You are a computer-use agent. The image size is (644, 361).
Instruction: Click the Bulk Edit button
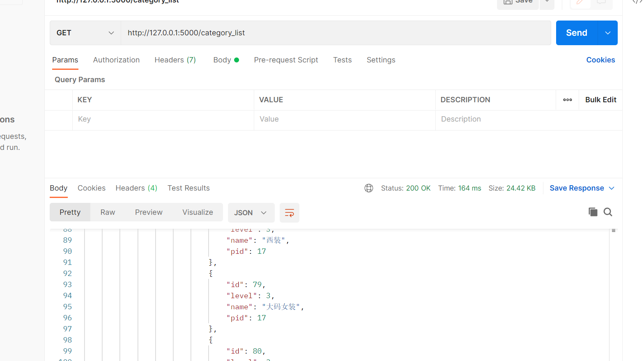pyautogui.click(x=601, y=100)
